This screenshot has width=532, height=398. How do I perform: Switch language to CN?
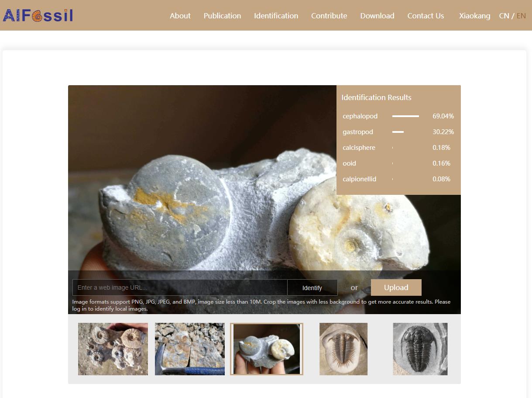(504, 16)
